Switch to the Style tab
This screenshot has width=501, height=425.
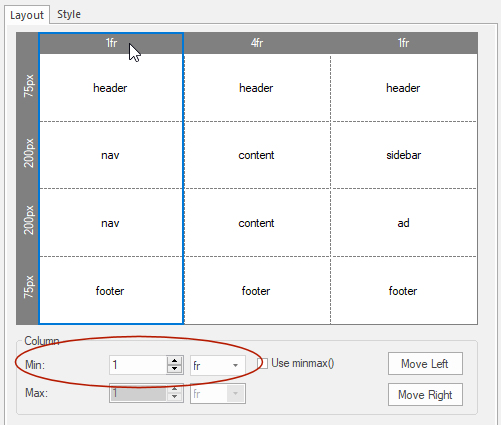pyautogui.click(x=69, y=14)
